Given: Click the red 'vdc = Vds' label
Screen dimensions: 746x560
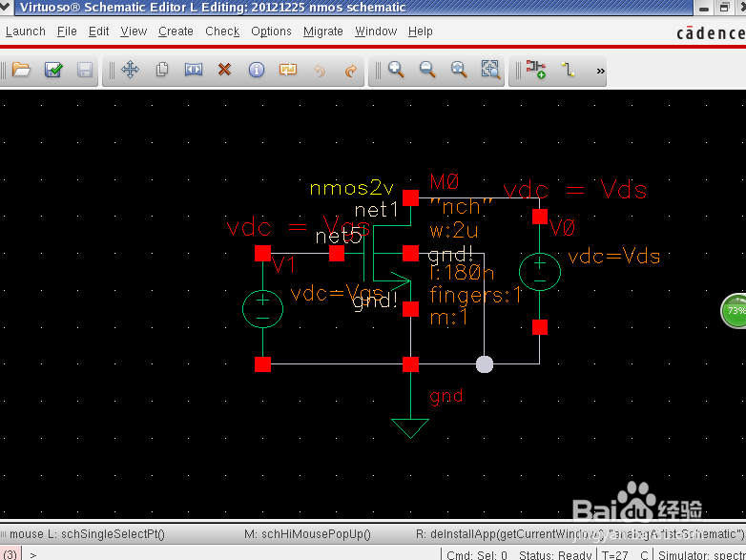Looking at the screenshot, I should click(574, 189).
